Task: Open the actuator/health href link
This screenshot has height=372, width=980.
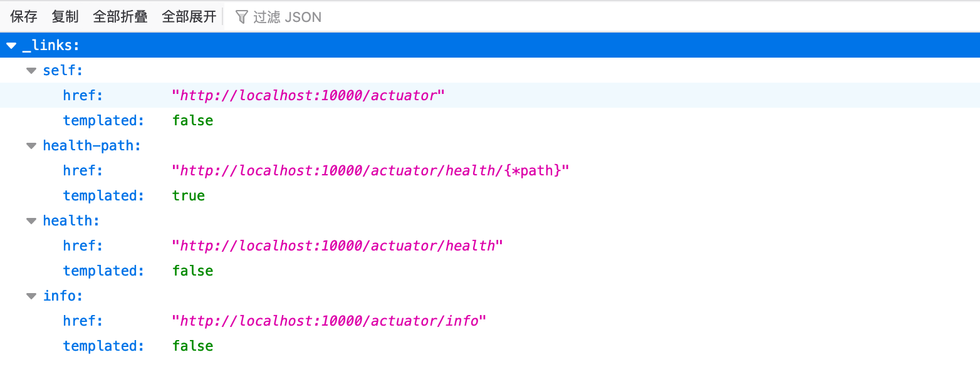Action: pyautogui.click(x=337, y=245)
